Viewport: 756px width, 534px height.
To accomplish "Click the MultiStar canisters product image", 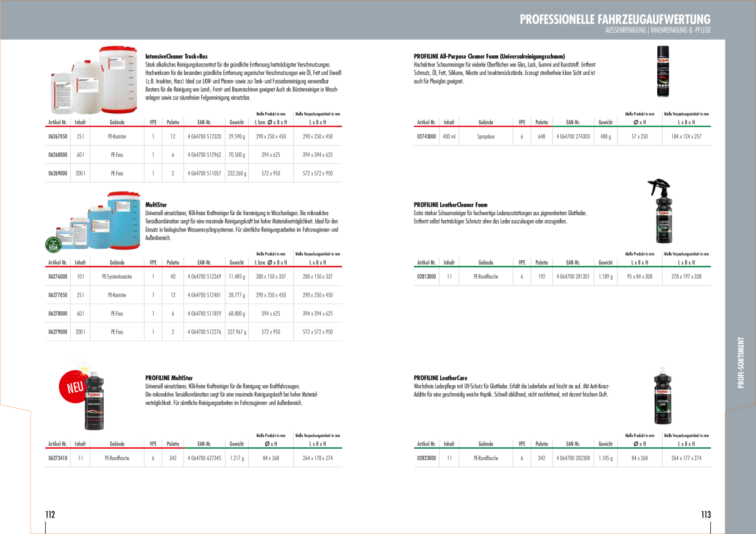I will [98, 221].
